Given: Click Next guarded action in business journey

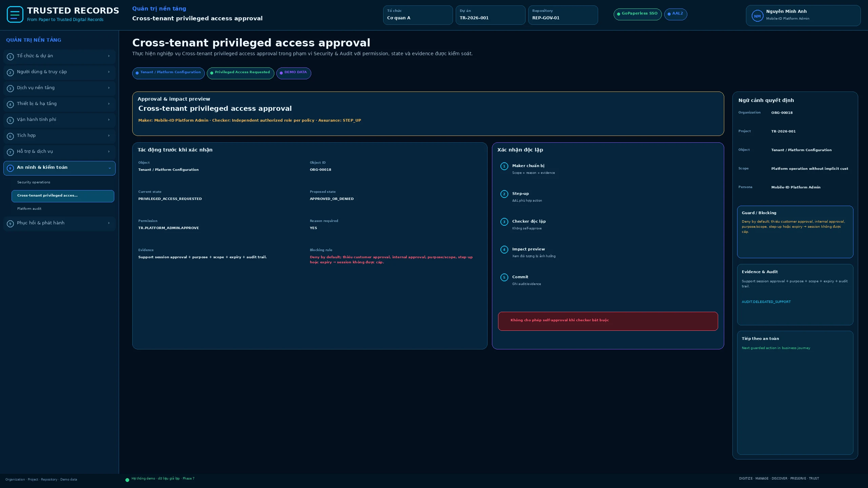Looking at the screenshot, I should coord(776,348).
